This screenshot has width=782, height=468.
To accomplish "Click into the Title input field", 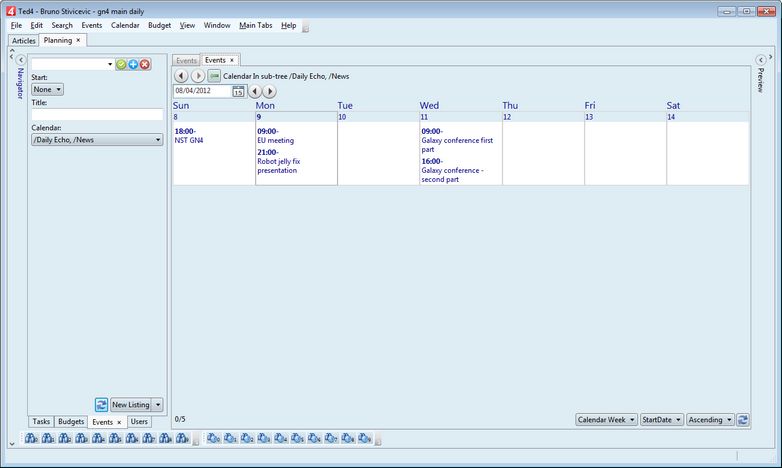I will [97, 115].
